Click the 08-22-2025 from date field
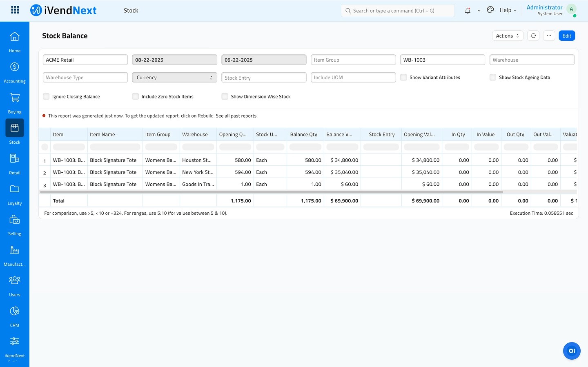 [x=174, y=60]
